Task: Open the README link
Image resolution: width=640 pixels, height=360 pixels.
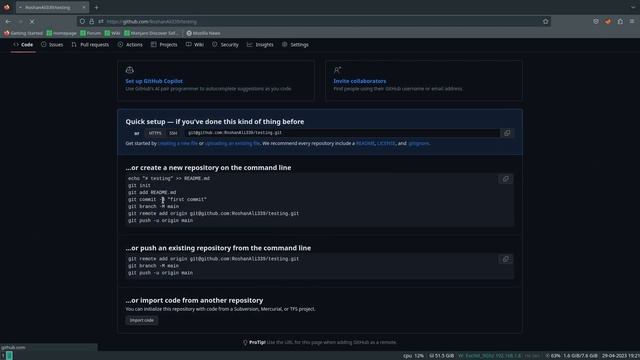Action: [365, 143]
